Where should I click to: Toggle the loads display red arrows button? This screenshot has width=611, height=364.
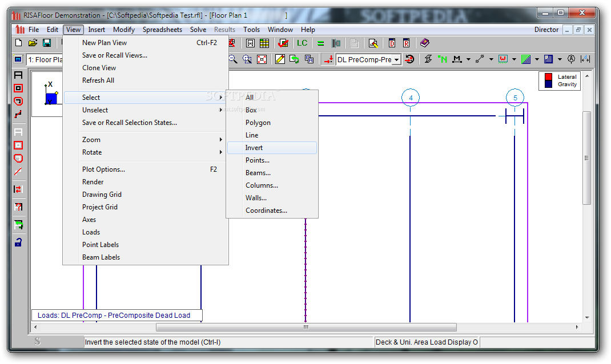pyautogui.click(x=328, y=59)
